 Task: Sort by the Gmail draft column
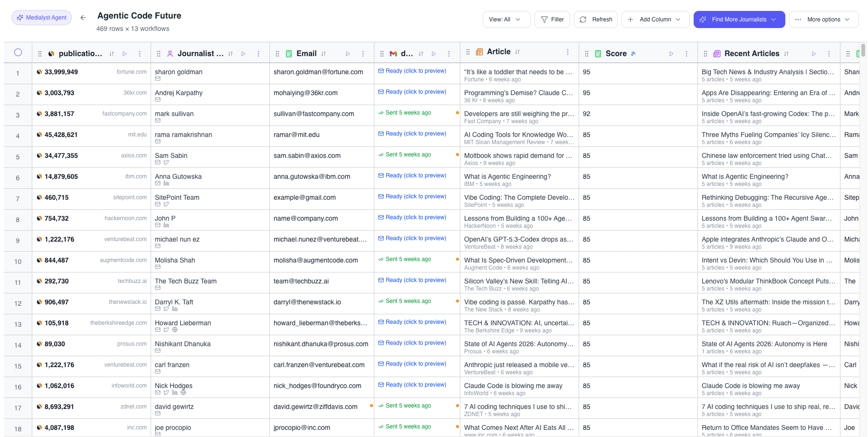click(x=421, y=54)
